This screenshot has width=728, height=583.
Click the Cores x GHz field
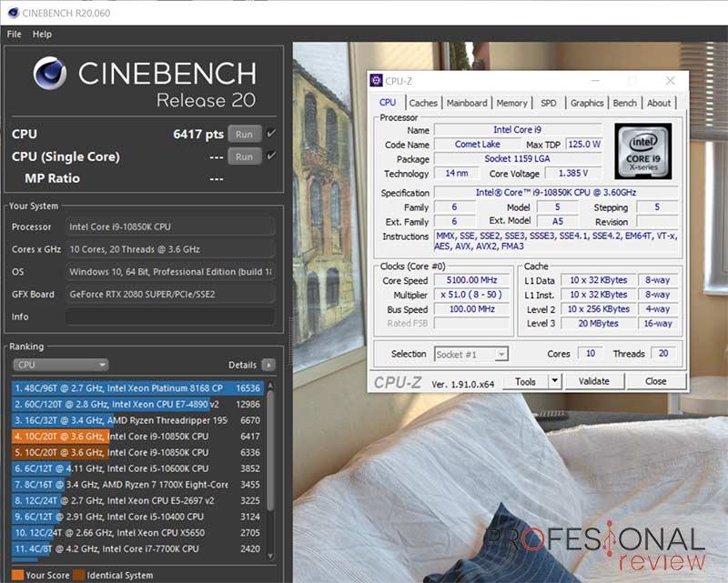point(170,249)
